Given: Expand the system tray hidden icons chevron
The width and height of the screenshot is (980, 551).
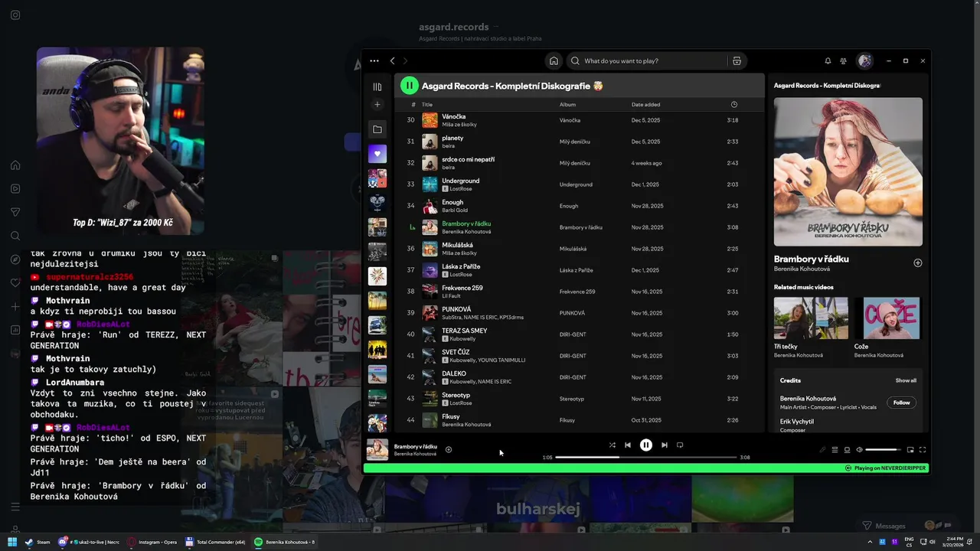Looking at the screenshot, I should pyautogui.click(x=870, y=542).
